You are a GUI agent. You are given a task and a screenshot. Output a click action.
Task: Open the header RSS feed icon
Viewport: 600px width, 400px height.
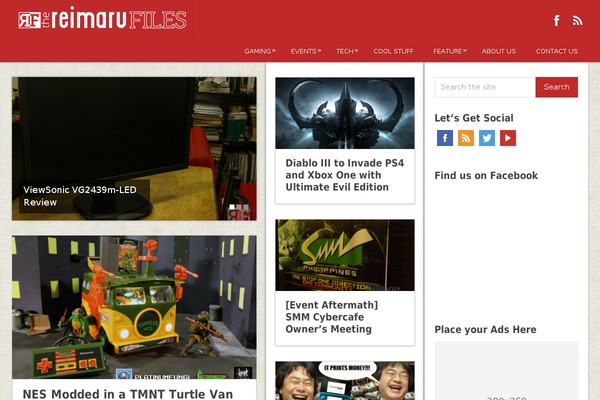point(577,20)
